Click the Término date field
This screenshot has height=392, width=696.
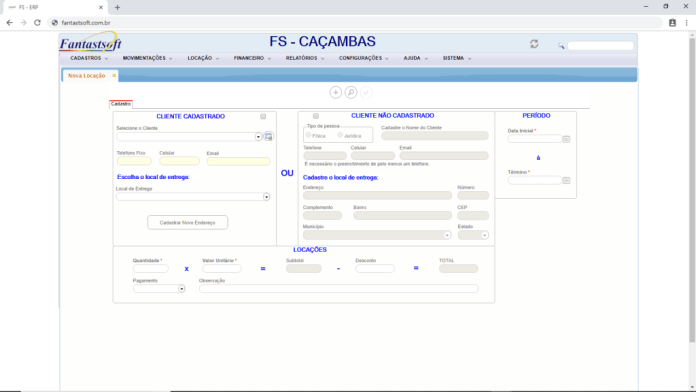tap(535, 180)
